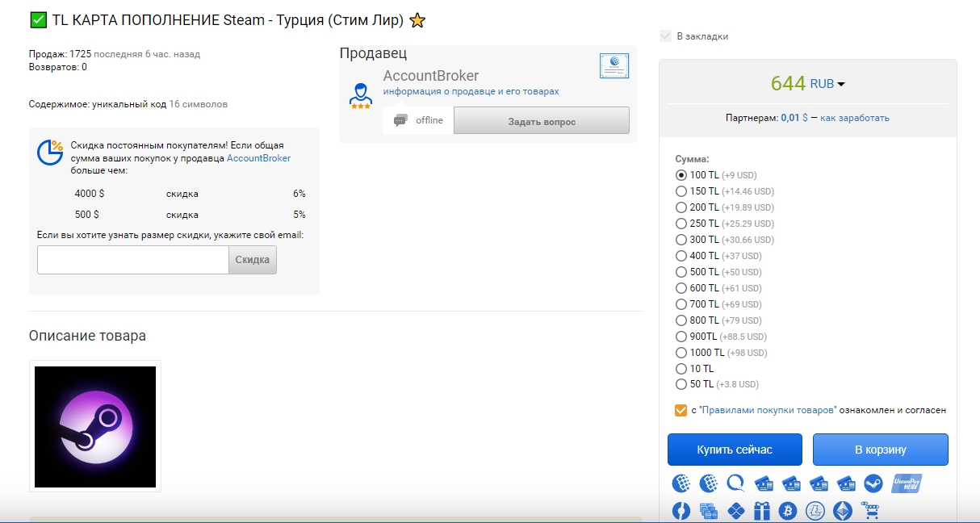The height and width of the screenshot is (523, 980).
Task: Add item with the 'В корзину' button
Action: [x=881, y=450]
